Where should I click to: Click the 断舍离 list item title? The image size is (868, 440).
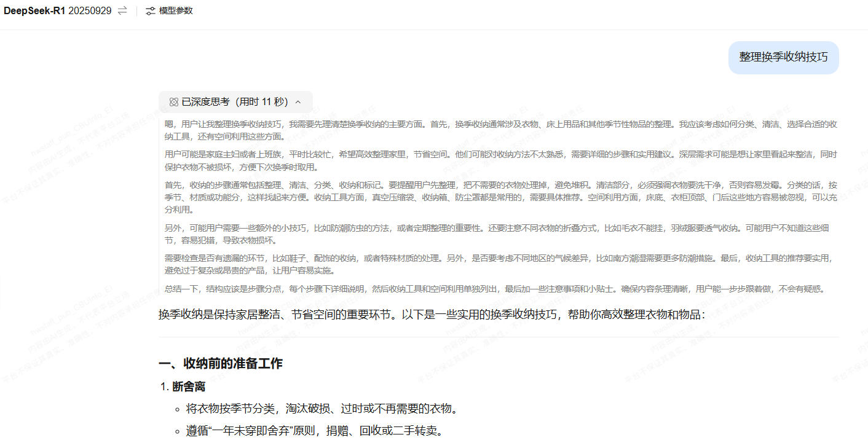pyautogui.click(x=189, y=387)
